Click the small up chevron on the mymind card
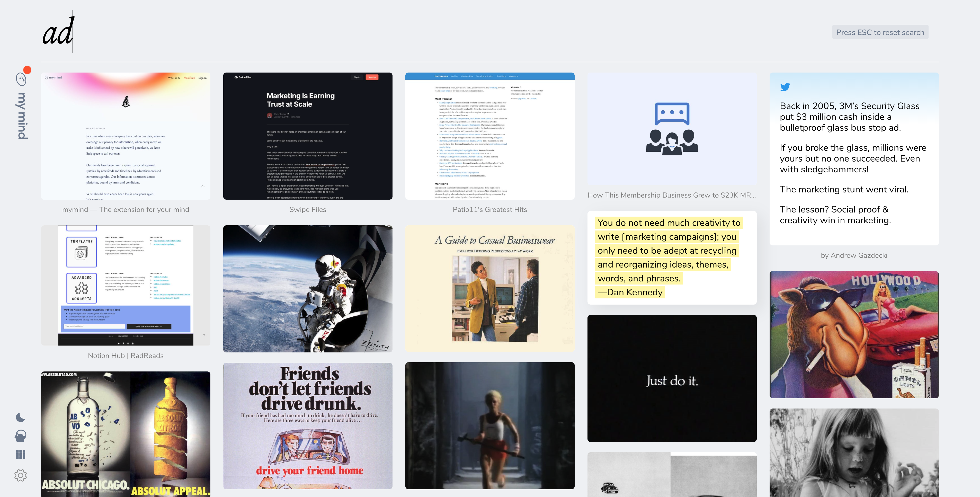 pos(202,186)
